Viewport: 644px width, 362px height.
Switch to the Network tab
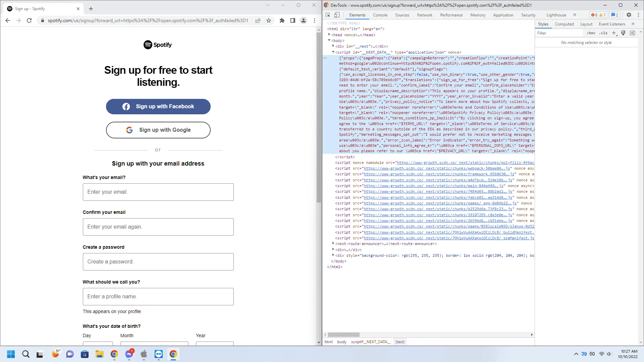coord(425,15)
